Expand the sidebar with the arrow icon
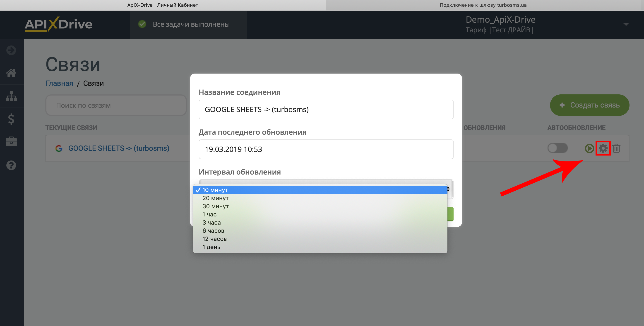644x326 pixels. [11, 50]
